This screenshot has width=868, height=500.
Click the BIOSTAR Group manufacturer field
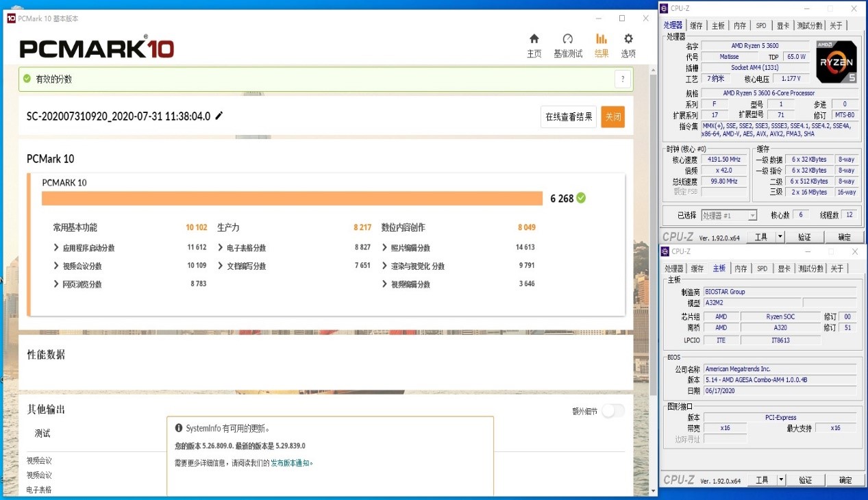(x=780, y=292)
